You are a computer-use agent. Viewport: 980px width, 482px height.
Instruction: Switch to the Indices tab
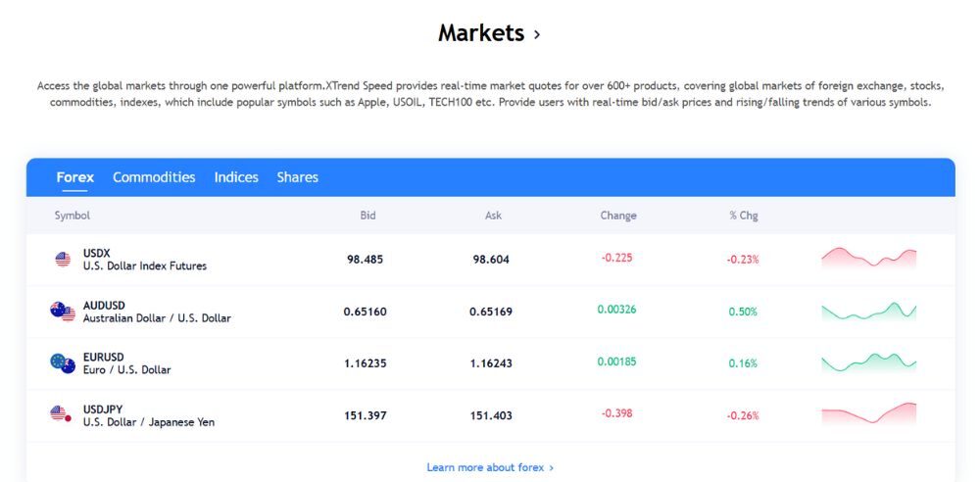tap(236, 177)
